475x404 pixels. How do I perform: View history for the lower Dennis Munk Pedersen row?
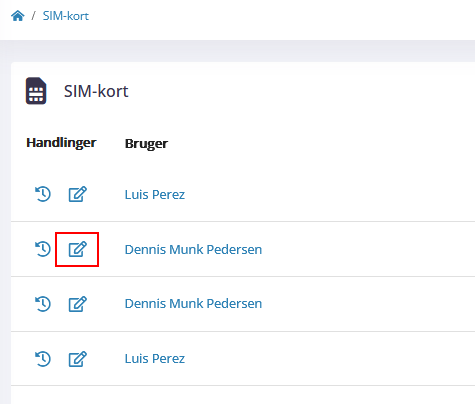(43, 304)
